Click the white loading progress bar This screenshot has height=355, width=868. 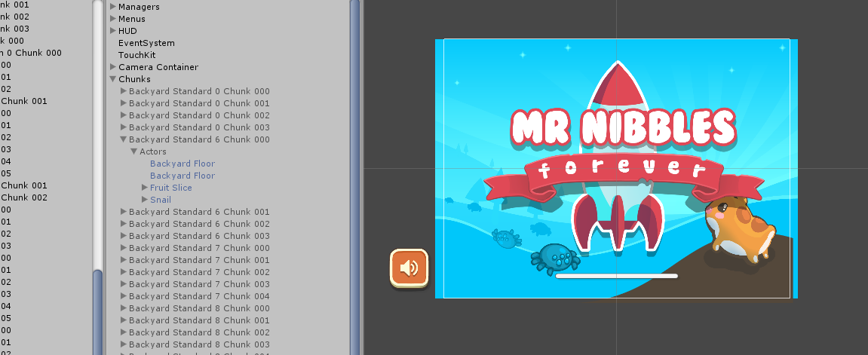616,276
